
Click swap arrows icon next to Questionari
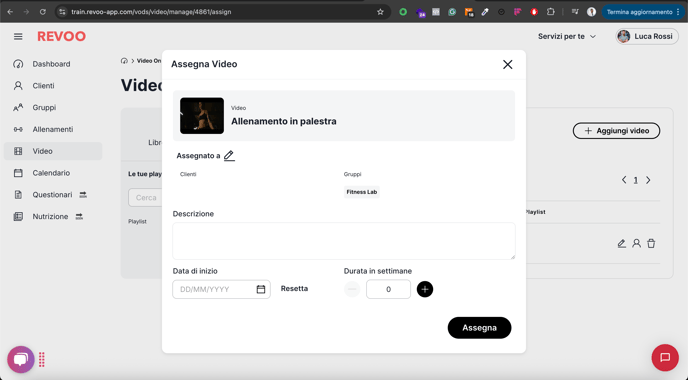[83, 194]
